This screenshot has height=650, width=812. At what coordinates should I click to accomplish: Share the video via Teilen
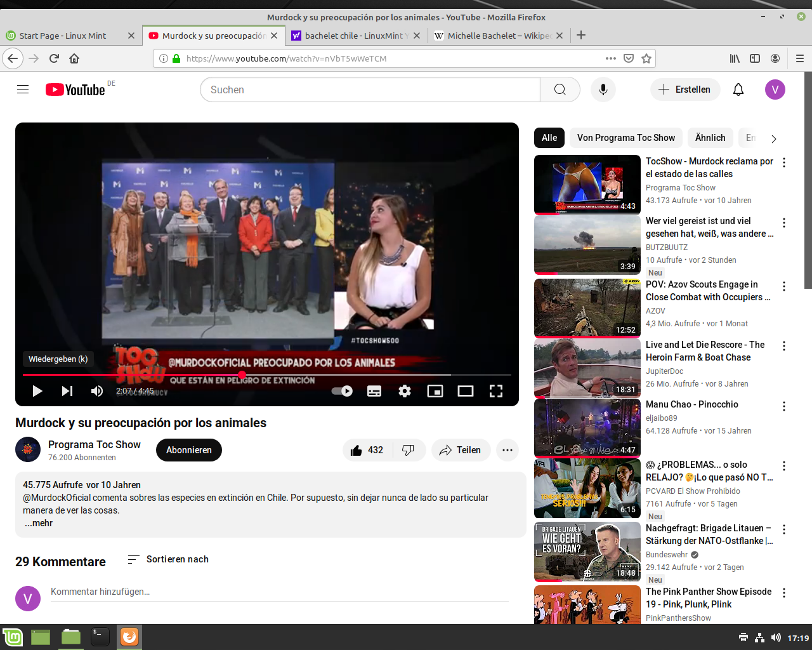[x=461, y=450]
